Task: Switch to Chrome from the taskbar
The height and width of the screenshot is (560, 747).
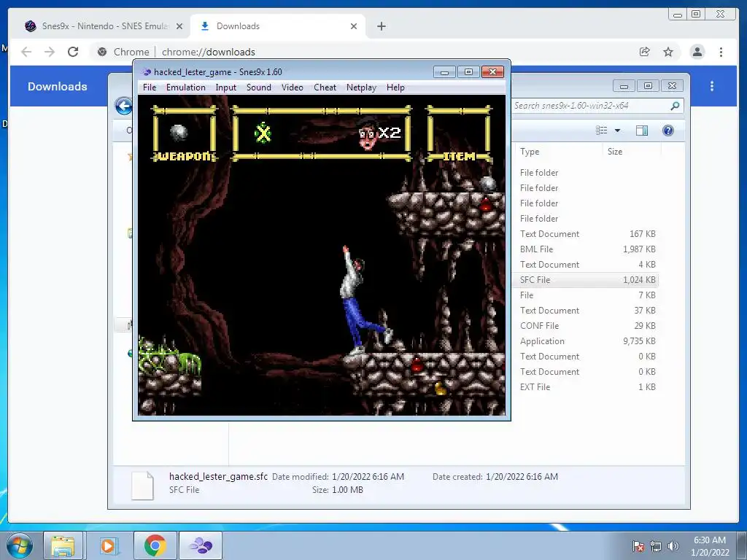Action: pos(155,545)
